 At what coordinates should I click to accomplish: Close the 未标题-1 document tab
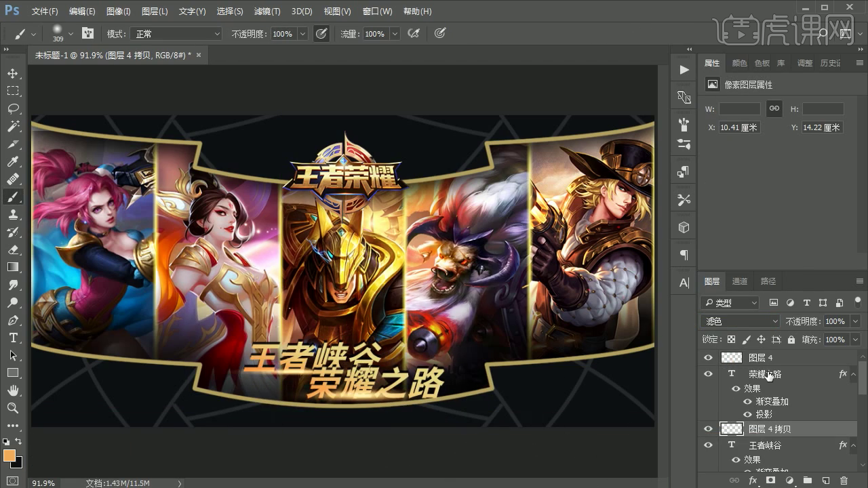tap(199, 55)
